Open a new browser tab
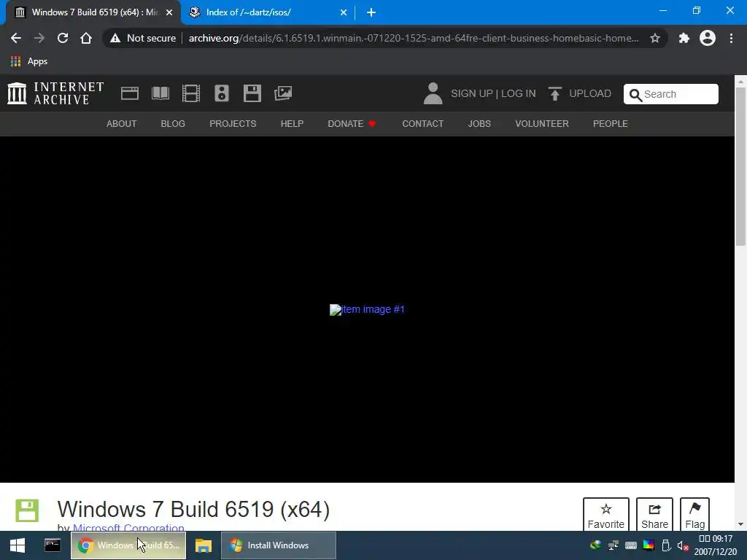747x560 pixels. click(371, 12)
